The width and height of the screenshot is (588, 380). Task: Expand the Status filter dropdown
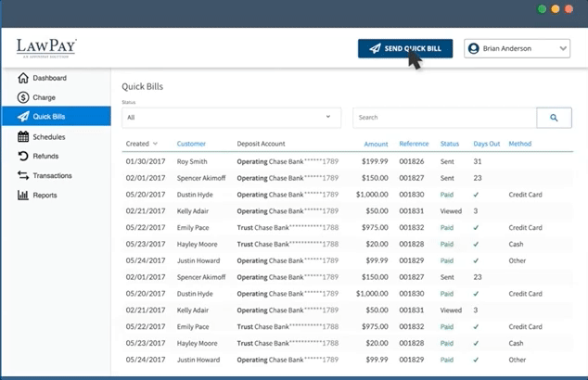point(230,118)
